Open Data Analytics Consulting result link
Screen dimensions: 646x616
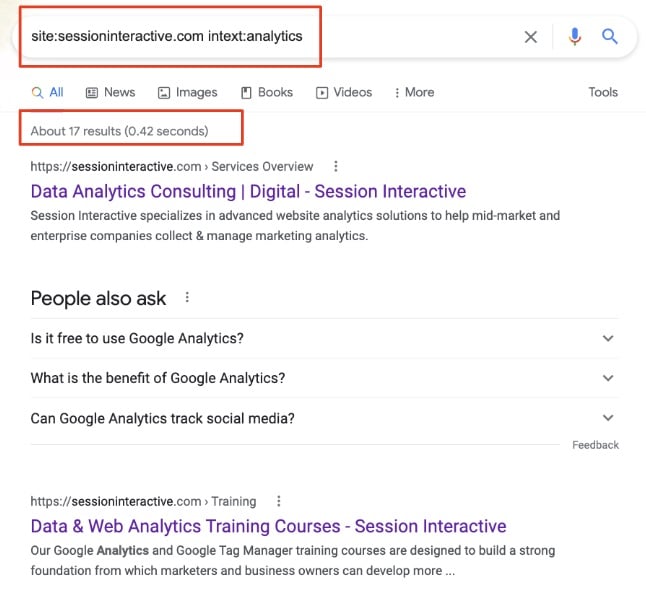point(248,192)
